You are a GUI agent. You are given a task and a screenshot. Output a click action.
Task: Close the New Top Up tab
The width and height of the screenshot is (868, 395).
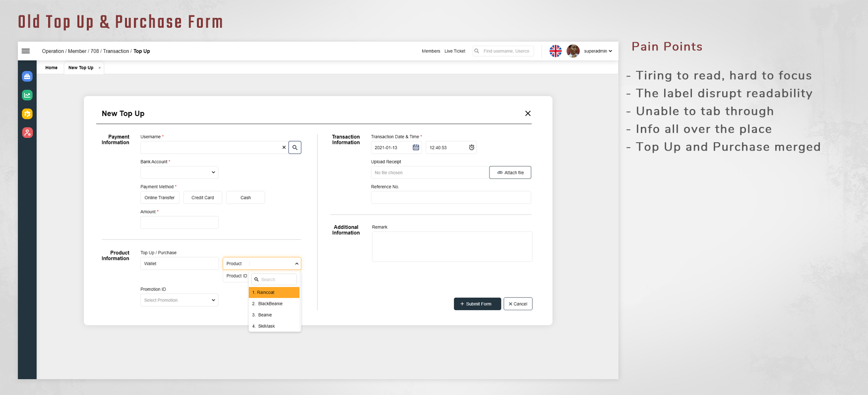click(99, 68)
